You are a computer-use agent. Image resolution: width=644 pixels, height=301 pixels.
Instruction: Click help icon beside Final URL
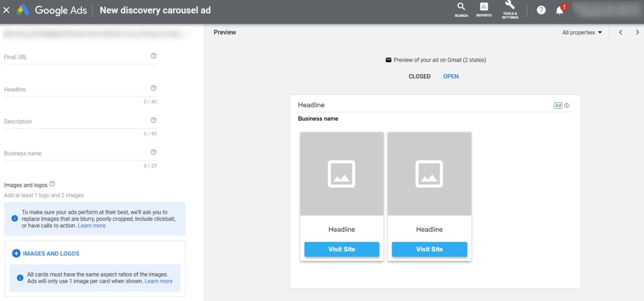153,56
